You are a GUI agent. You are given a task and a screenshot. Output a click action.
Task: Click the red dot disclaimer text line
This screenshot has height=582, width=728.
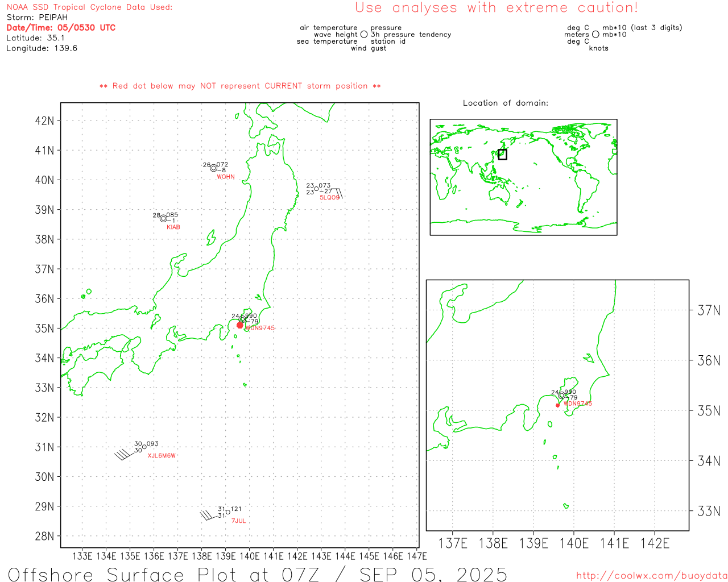coord(240,86)
